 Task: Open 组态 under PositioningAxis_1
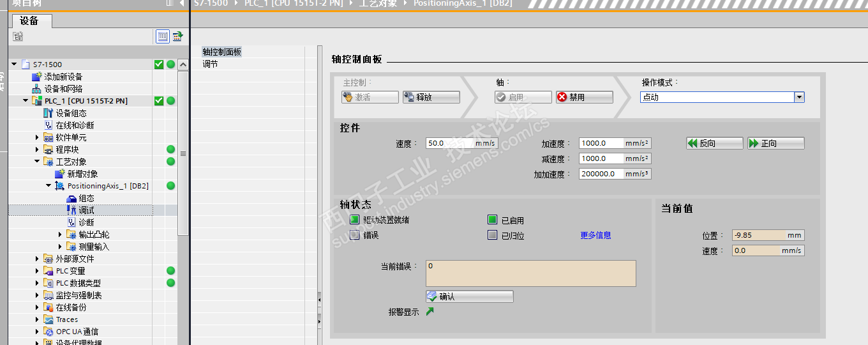86,198
